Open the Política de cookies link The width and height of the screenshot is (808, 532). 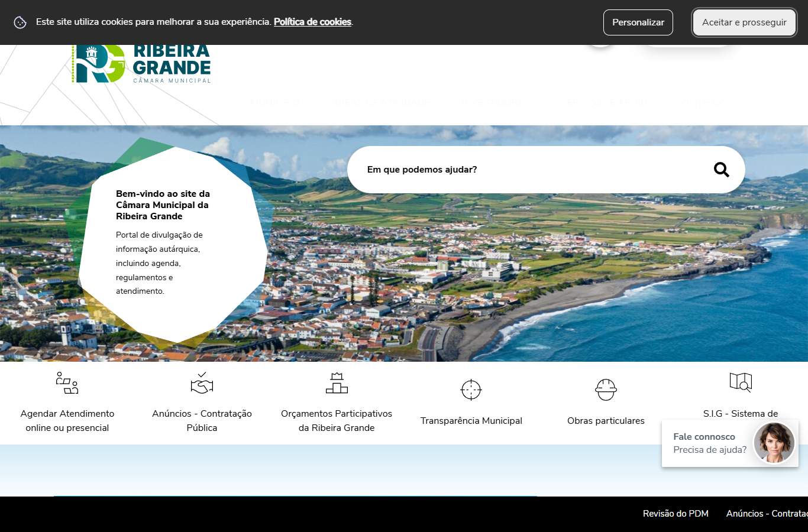click(312, 22)
